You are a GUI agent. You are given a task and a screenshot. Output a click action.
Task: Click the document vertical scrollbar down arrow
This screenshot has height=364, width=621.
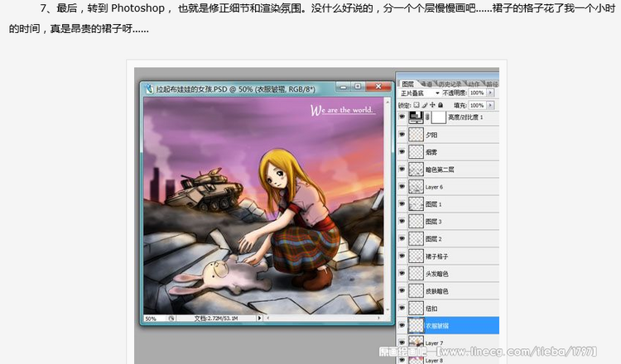click(x=388, y=310)
